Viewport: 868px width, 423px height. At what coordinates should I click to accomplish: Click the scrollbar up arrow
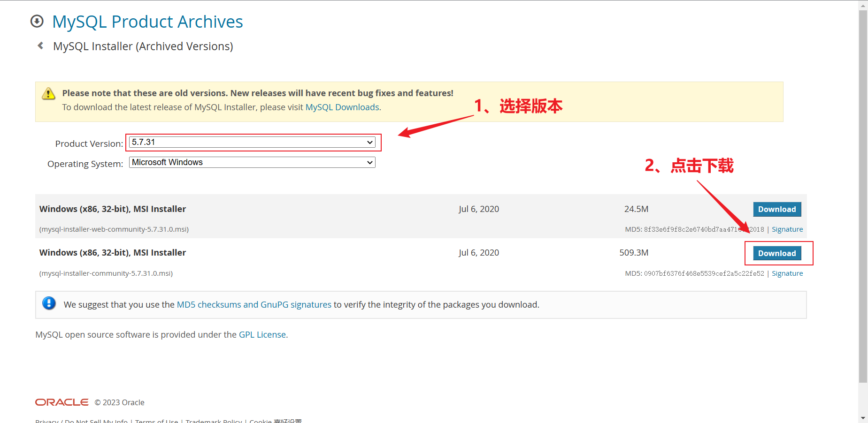coord(863,6)
